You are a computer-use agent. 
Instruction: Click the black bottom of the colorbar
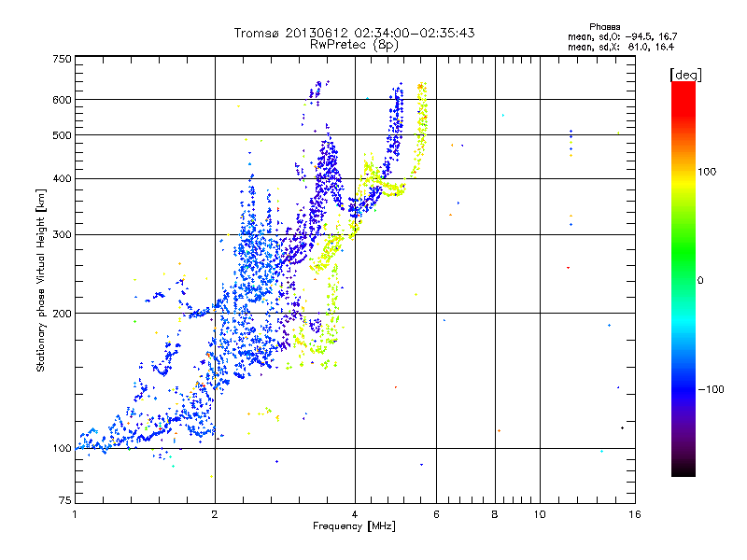click(684, 469)
